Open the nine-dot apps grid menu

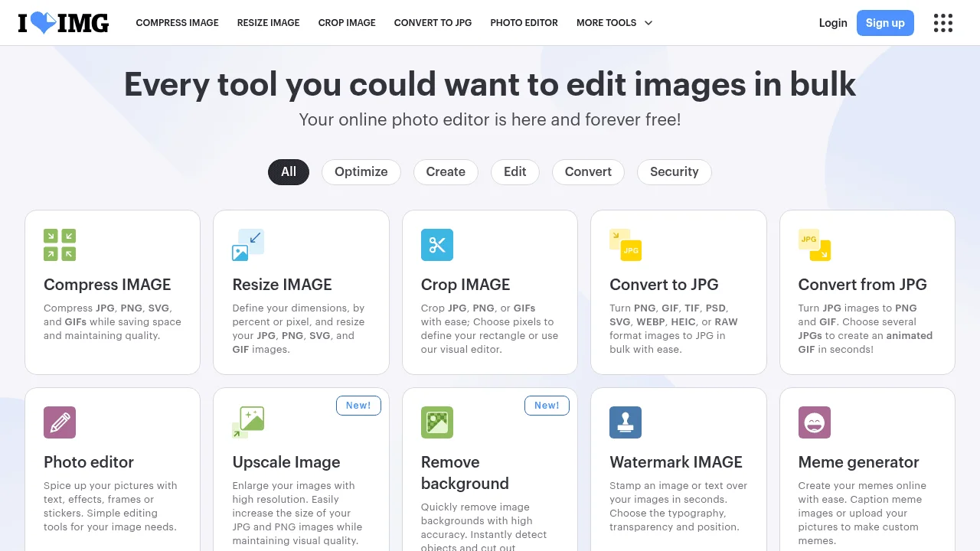coord(943,23)
